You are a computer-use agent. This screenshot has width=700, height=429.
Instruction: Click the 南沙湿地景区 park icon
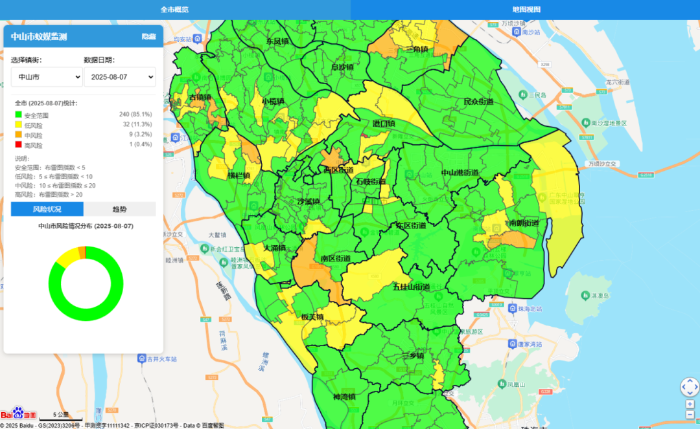[x=586, y=123]
